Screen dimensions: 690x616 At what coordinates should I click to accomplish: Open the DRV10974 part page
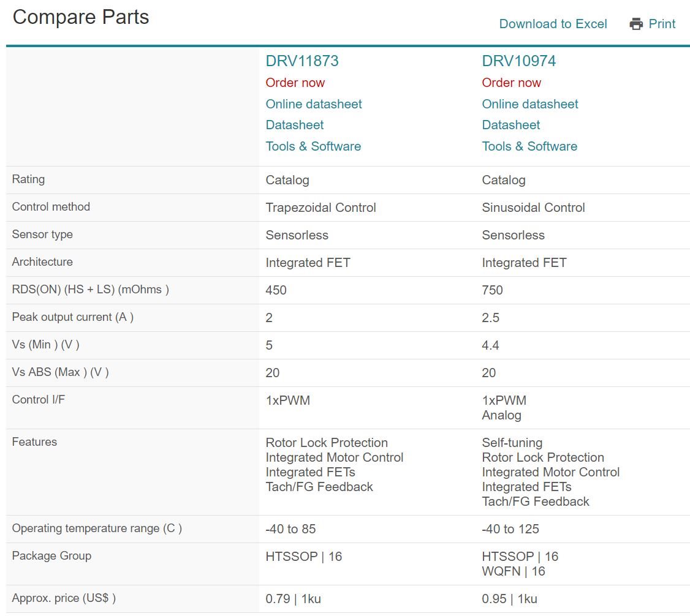pyautogui.click(x=518, y=61)
